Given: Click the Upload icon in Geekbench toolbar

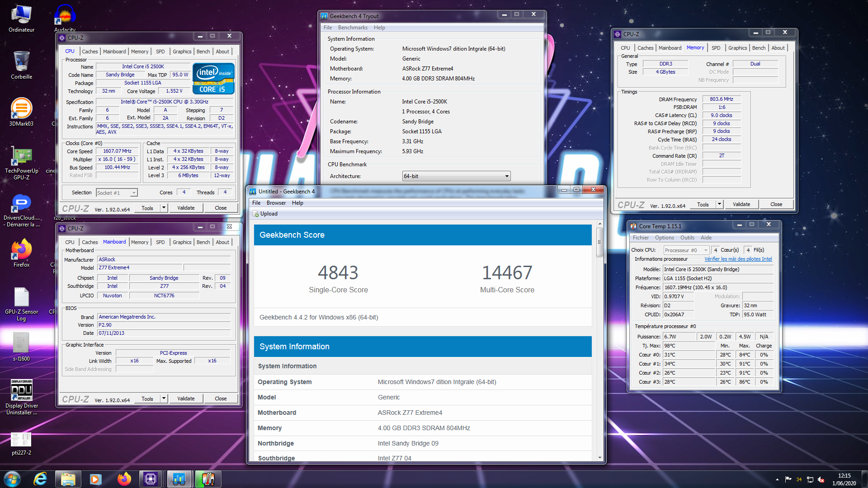Looking at the screenshot, I should pos(256,214).
